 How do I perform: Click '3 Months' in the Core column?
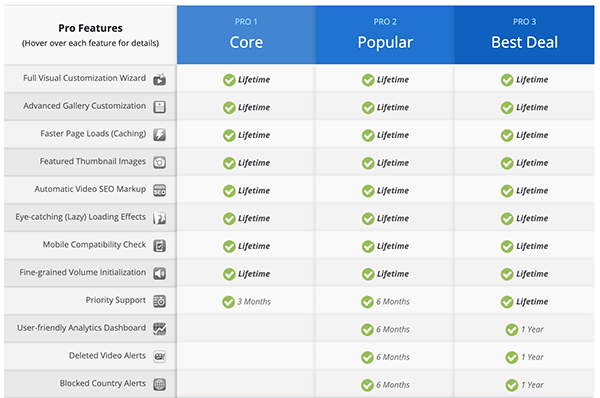[254, 302]
